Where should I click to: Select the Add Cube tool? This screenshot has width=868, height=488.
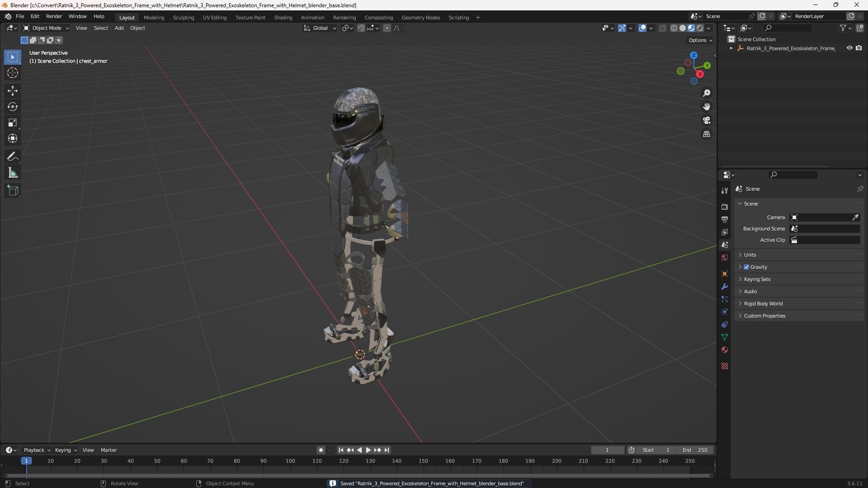tap(13, 191)
